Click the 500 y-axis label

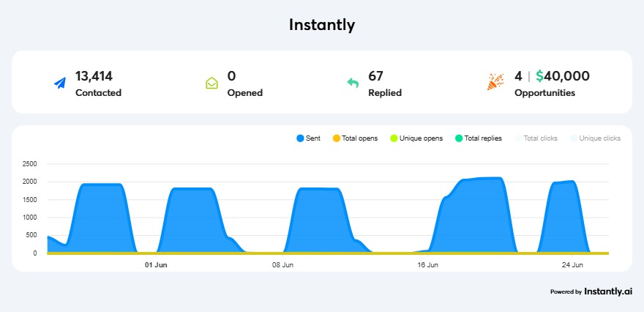[31, 236]
